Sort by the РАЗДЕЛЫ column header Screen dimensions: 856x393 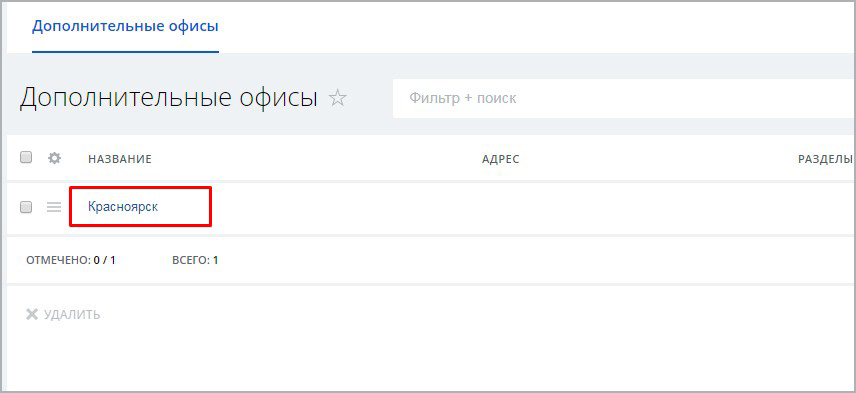(825, 159)
